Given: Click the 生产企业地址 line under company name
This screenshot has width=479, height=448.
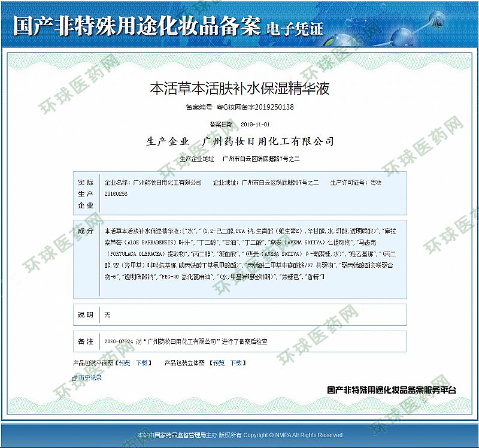Looking at the screenshot, I should tap(239, 159).
